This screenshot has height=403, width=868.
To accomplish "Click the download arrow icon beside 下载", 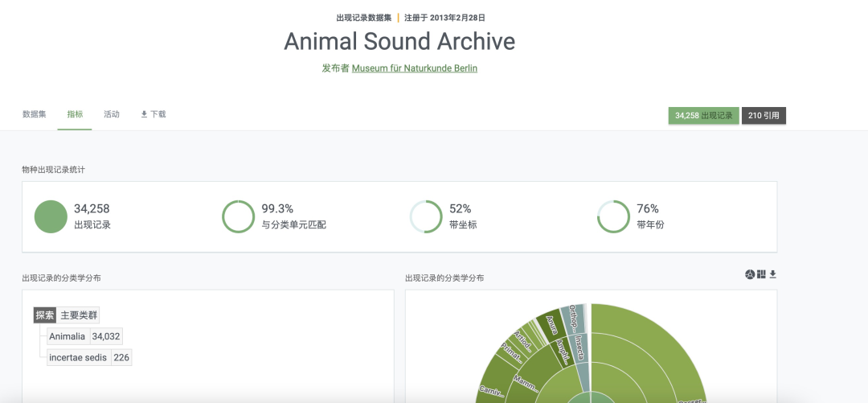I will [x=144, y=114].
